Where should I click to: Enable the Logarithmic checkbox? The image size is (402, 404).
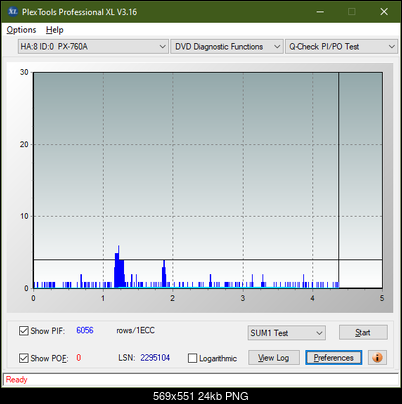(192, 358)
